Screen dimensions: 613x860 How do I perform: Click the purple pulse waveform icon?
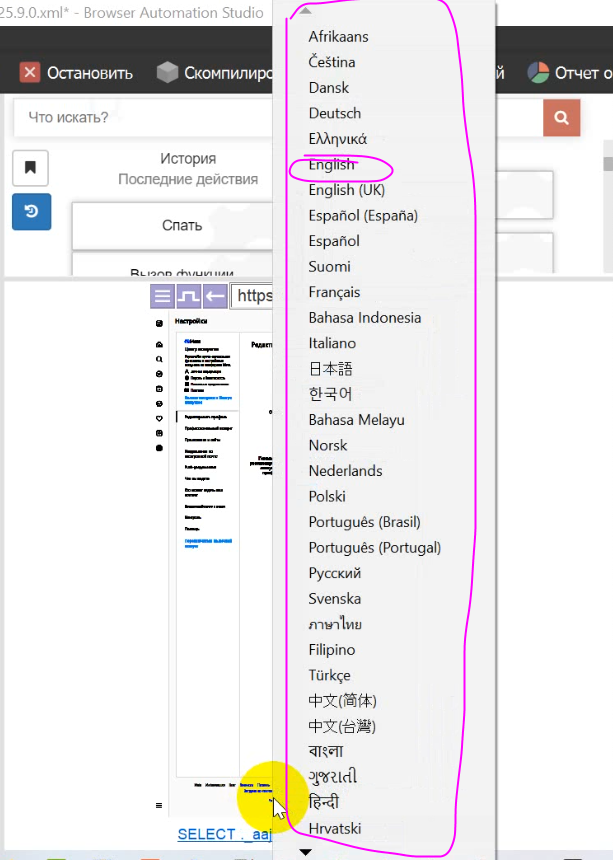(188, 296)
